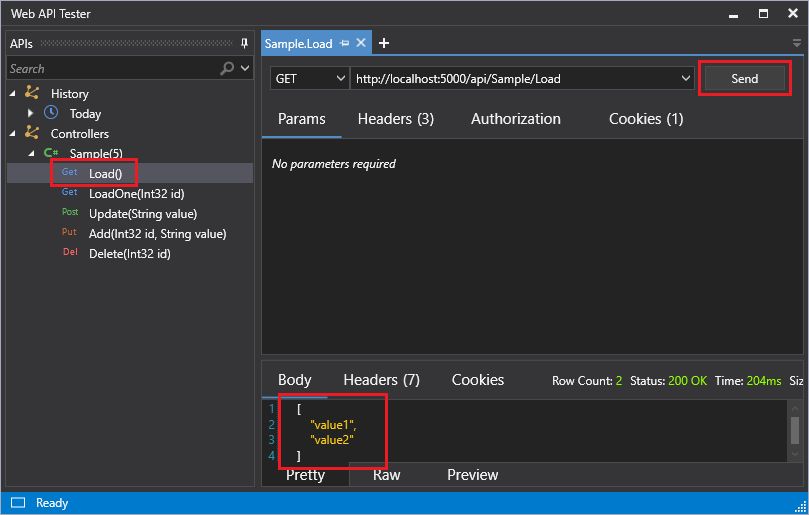This screenshot has width=809, height=515.
Task: Expand the Today history node
Action: click(31, 113)
